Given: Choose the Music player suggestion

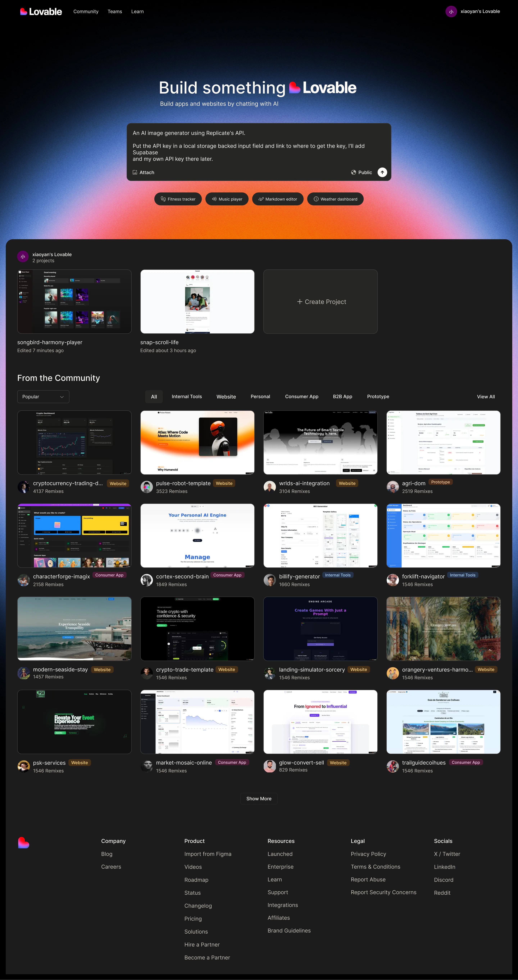Looking at the screenshot, I should (x=227, y=199).
